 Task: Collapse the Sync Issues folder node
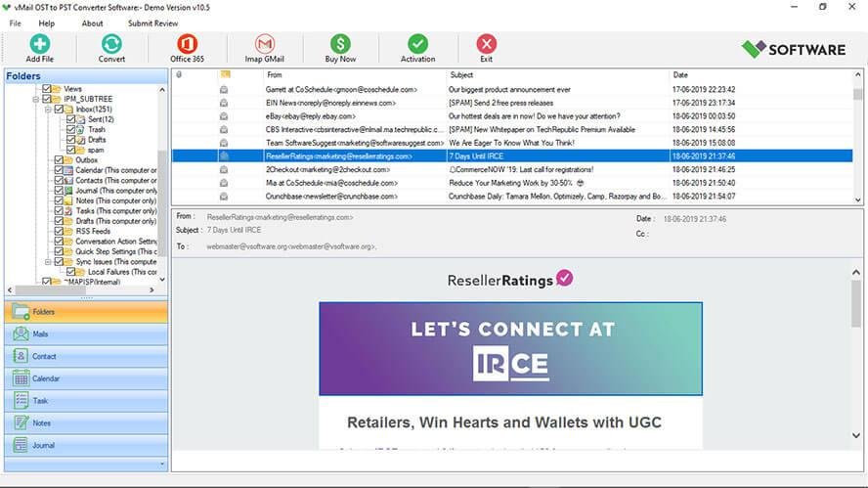[48, 261]
